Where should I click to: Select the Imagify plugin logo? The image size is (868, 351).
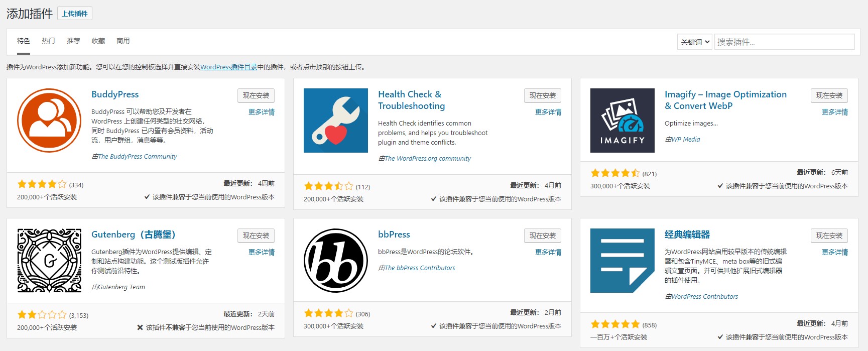pos(623,121)
